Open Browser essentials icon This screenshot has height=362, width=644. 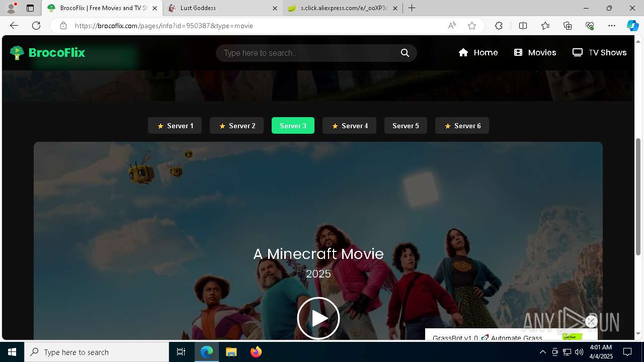(x=590, y=26)
